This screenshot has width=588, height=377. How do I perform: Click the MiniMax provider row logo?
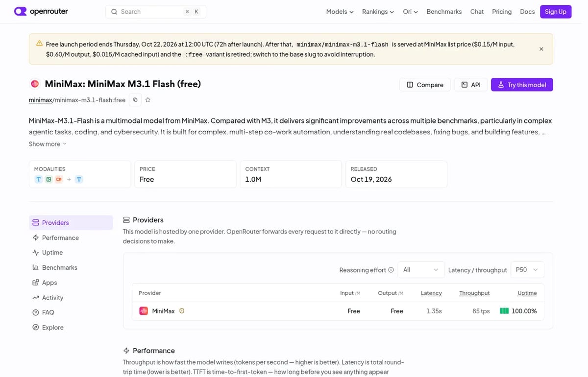pos(144,311)
